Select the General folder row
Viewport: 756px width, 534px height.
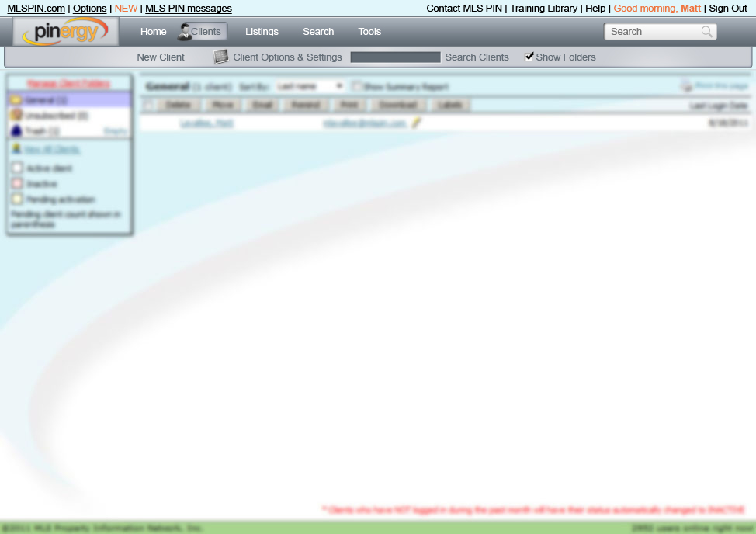[69, 100]
